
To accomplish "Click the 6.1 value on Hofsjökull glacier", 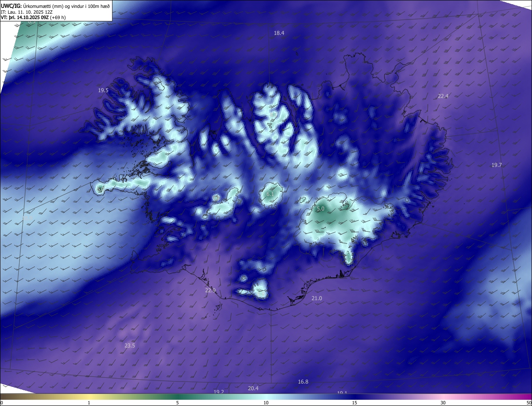I will click(270, 194).
